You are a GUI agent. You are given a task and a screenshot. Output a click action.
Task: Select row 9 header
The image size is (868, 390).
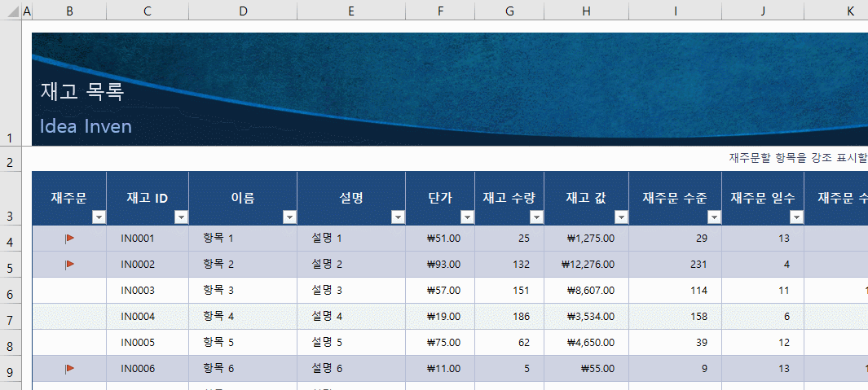[x=11, y=369]
